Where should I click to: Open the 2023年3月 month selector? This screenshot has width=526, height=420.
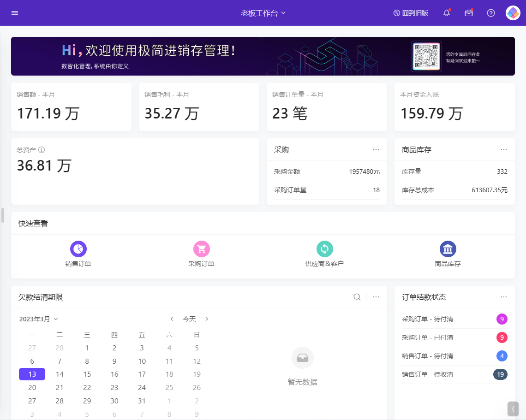[x=39, y=319]
